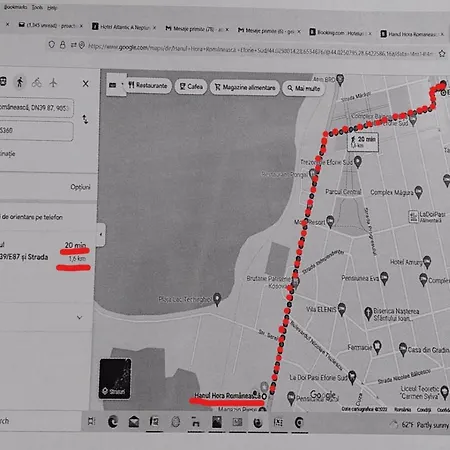Click the Trezoreria Eforie Sud map pin
450x450 pixels.
coord(358,162)
